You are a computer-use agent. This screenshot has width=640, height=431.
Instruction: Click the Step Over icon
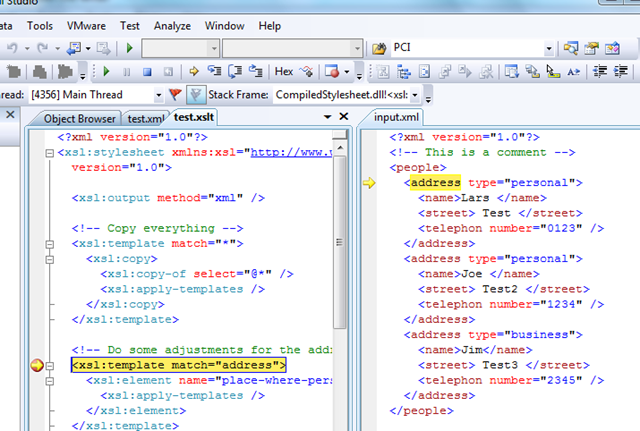(235, 71)
